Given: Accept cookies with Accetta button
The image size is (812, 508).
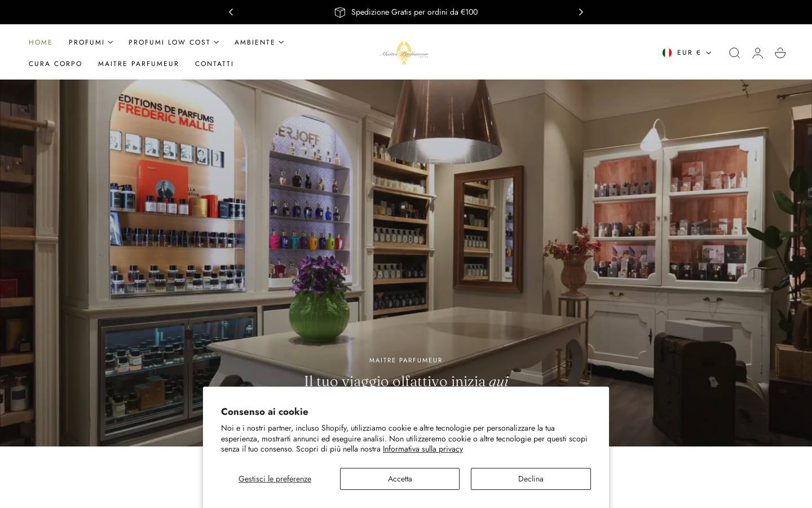Looking at the screenshot, I should coord(400,479).
